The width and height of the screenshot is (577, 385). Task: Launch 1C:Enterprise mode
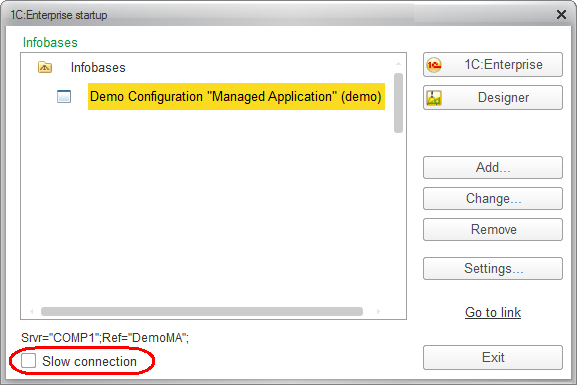point(493,65)
